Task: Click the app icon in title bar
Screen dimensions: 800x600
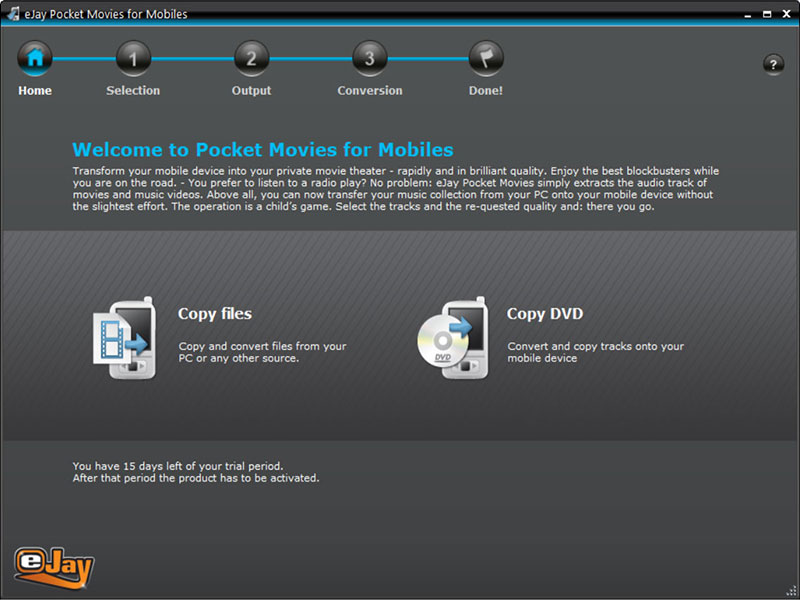Action: coord(13,14)
